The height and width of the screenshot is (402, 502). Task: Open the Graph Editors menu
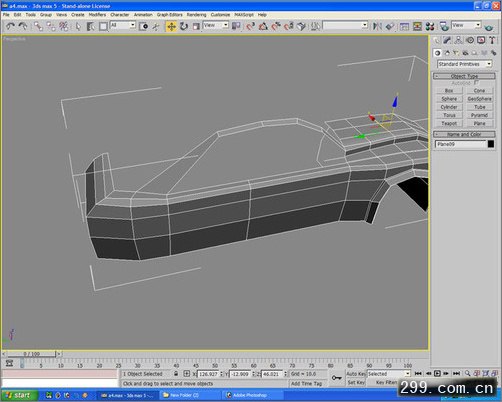(x=170, y=15)
